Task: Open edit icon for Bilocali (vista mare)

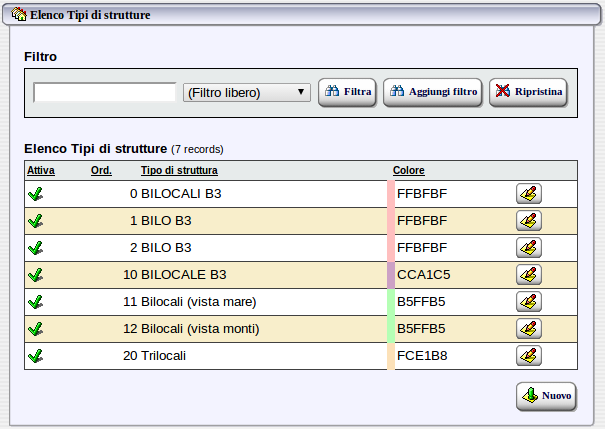Action: point(529,301)
